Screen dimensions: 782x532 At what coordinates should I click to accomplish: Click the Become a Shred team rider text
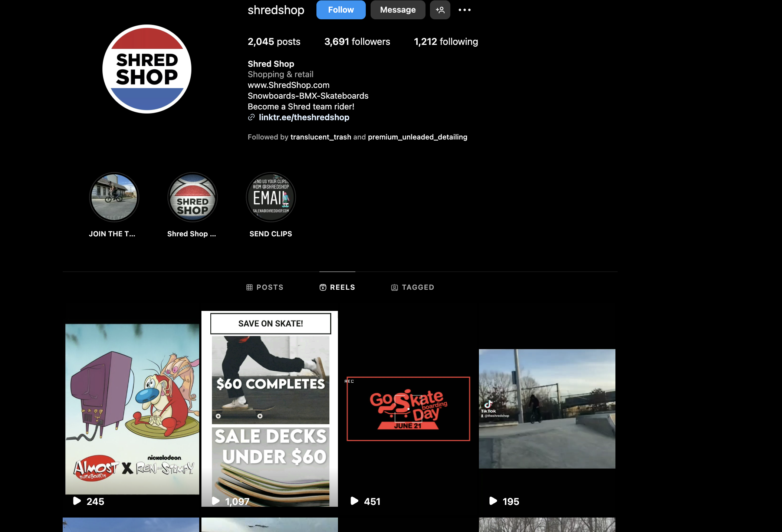pyautogui.click(x=301, y=106)
